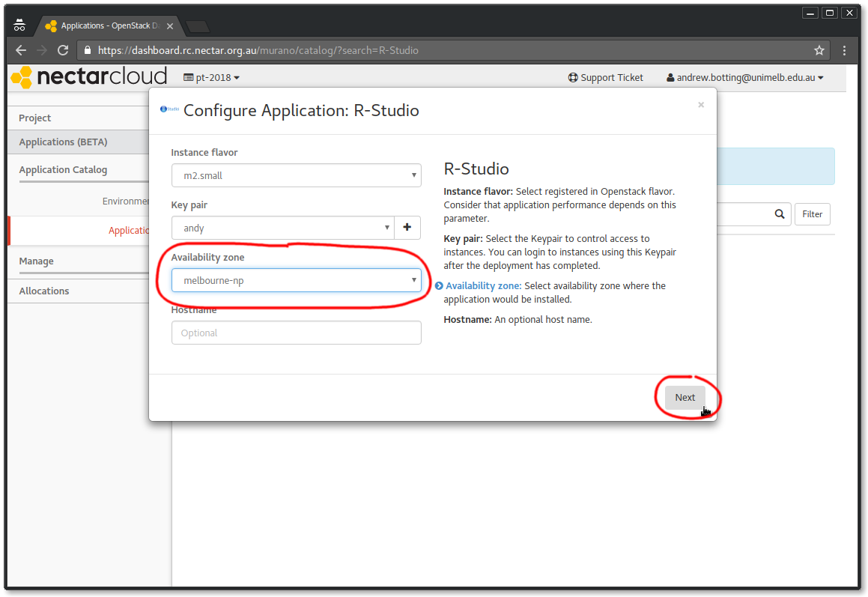Image resolution: width=868 pixels, height=597 pixels.
Task: Add a new key pair via plus icon
Action: tap(407, 227)
